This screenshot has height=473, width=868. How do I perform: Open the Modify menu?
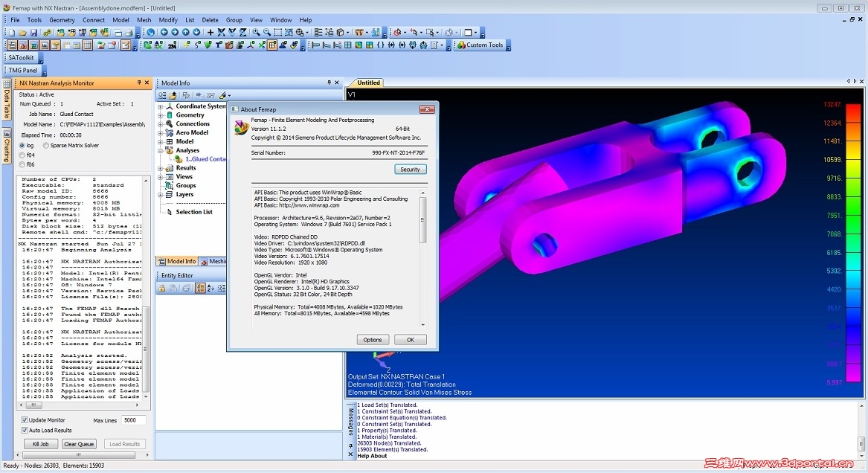point(168,20)
